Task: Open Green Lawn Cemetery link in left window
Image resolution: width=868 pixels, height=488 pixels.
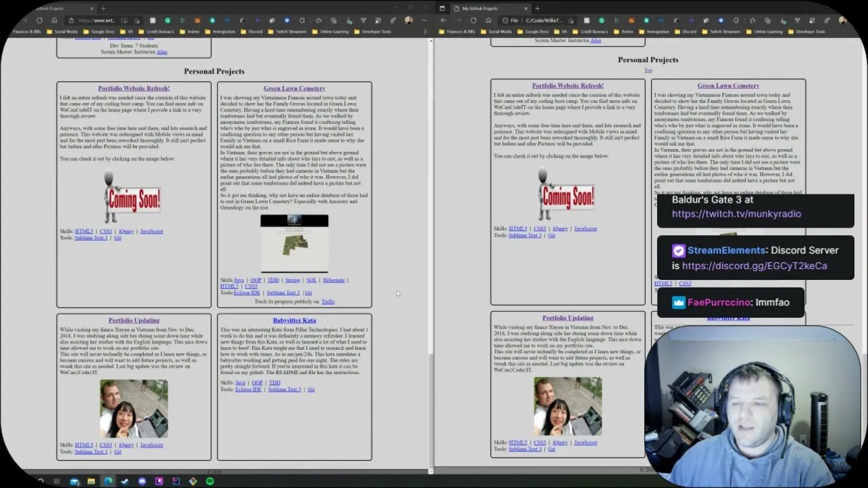Action: [294, 88]
